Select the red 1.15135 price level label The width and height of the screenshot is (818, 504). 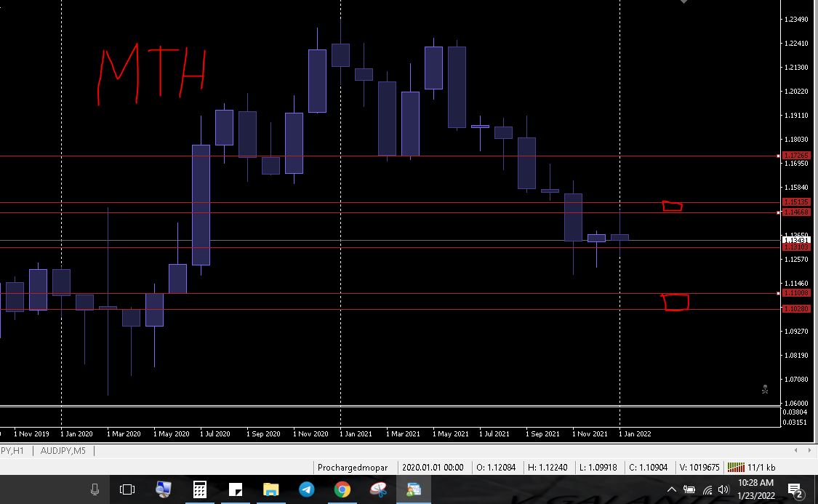(795, 202)
